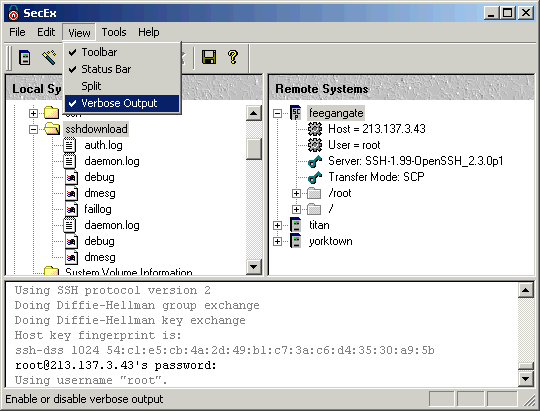Click the output log scroll-up arrow

coord(526,290)
